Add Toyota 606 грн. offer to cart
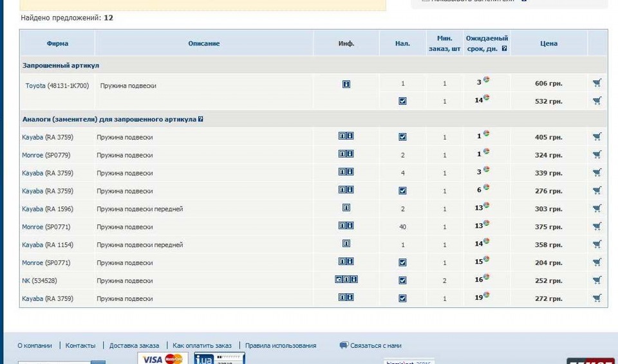 click(x=597, y=83)
